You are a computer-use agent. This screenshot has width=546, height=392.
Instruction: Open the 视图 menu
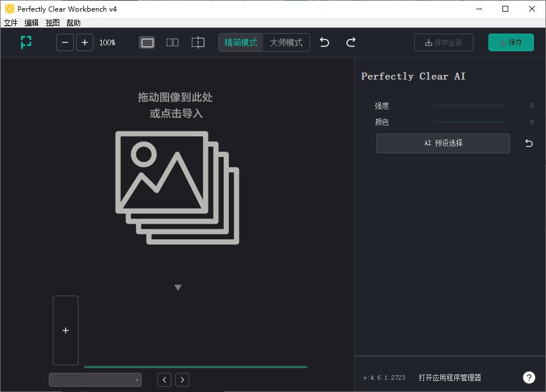[x=52, y=23]
